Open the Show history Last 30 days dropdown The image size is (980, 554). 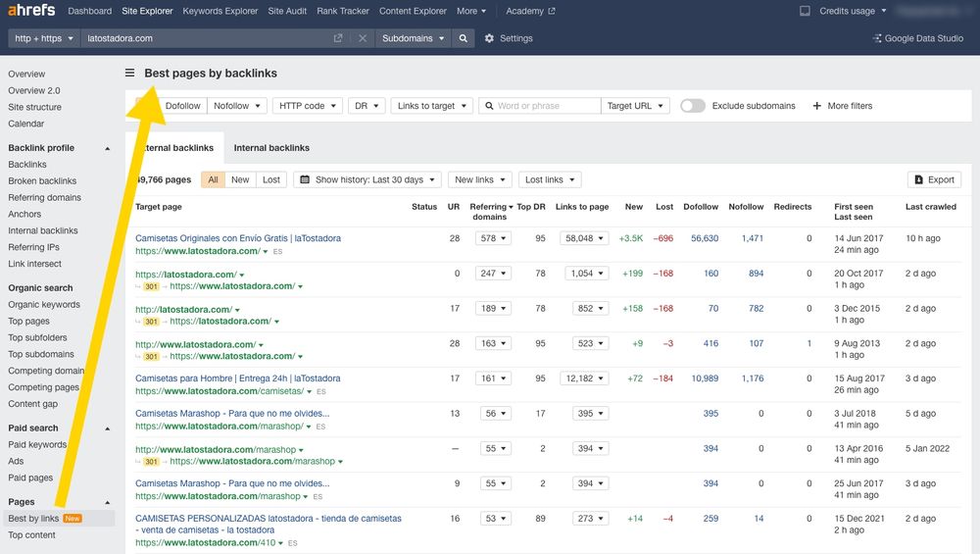[367, 179]
